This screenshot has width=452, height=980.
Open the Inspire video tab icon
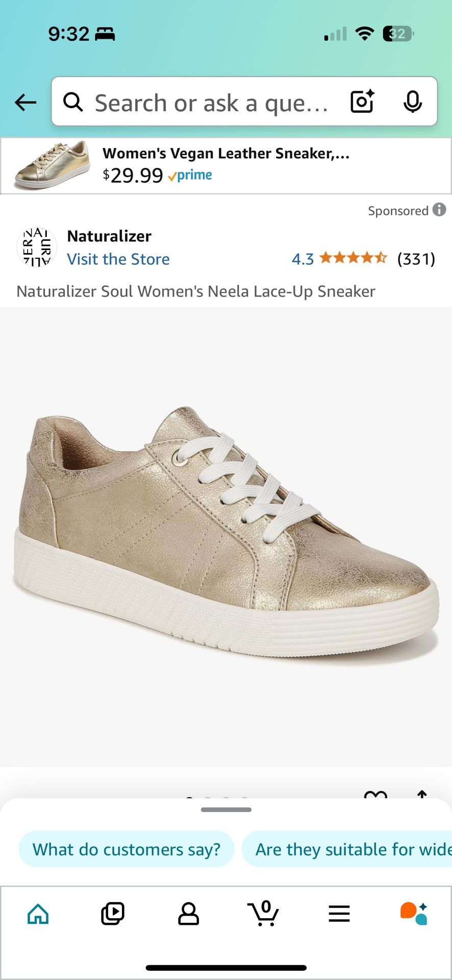coord(113,914)
